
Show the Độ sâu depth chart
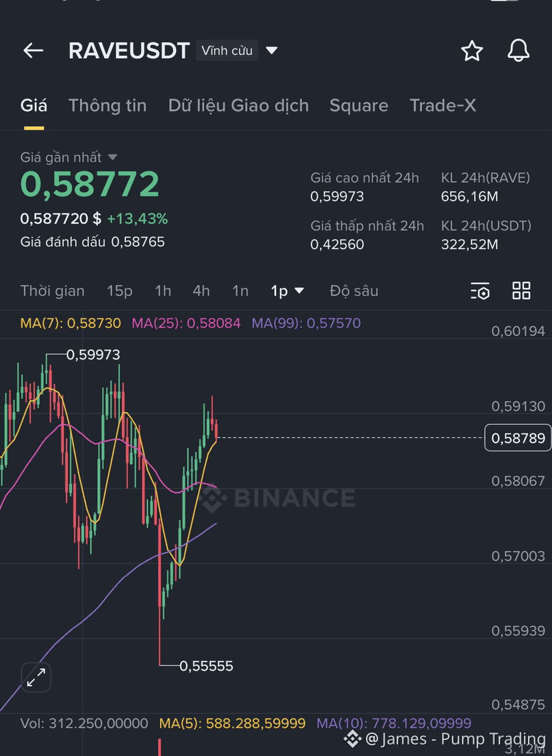[x=354, y=291]
